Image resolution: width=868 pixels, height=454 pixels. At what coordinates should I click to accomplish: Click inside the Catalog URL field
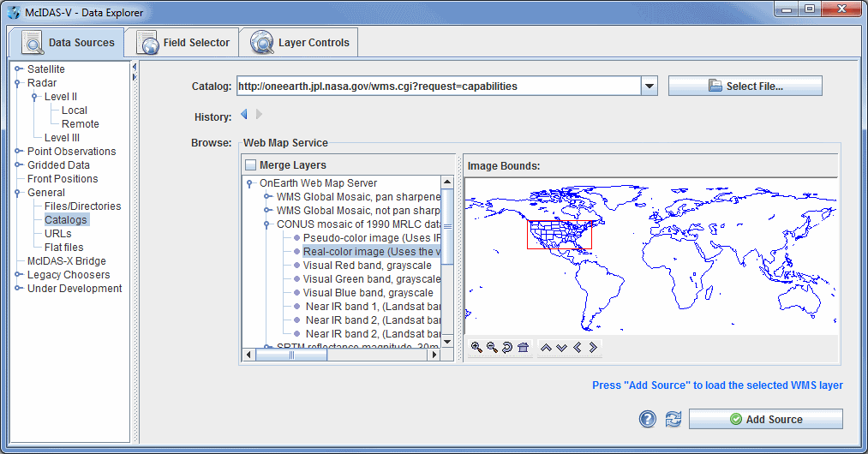[x=437, y=87]
